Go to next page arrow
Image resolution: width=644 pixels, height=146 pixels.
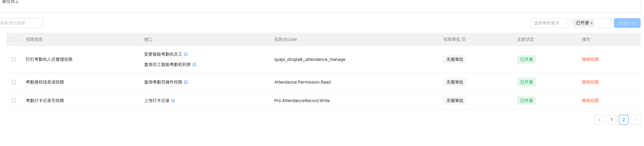[x=636, y=120]
